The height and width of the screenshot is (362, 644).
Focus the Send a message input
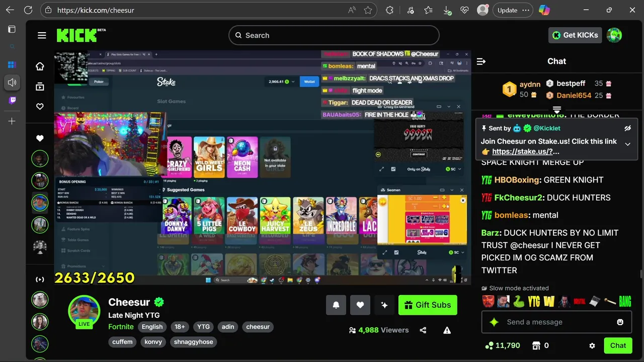point(556,322)
